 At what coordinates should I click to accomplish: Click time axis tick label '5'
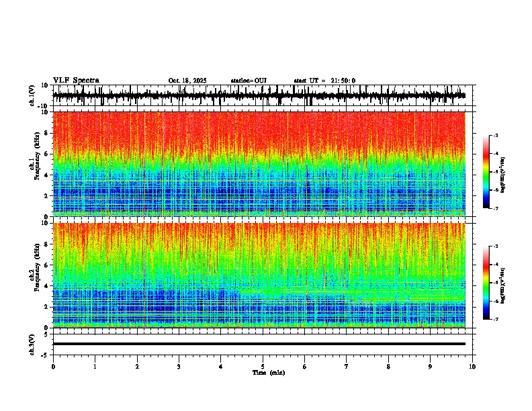tap(263, 367)
